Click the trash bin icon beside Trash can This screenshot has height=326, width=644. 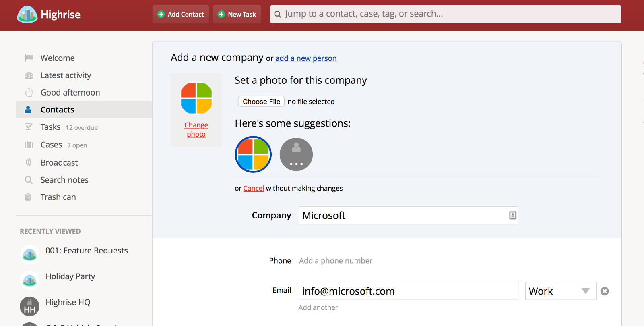(x=28, y=197)
